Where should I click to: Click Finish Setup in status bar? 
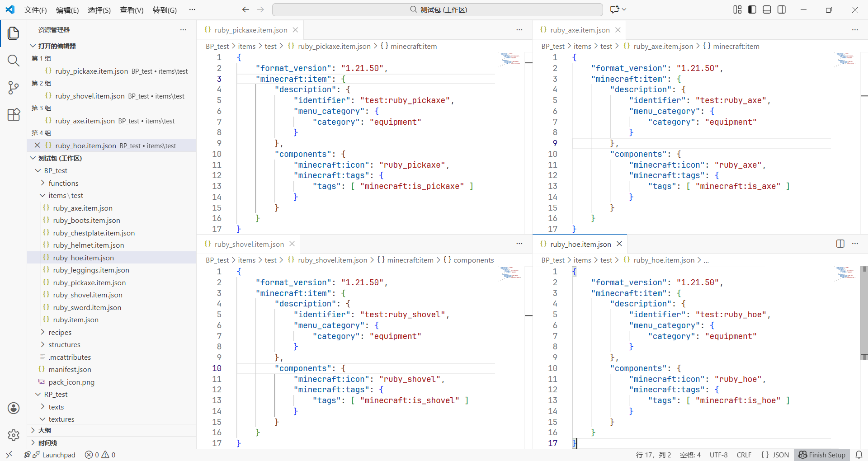822,455
